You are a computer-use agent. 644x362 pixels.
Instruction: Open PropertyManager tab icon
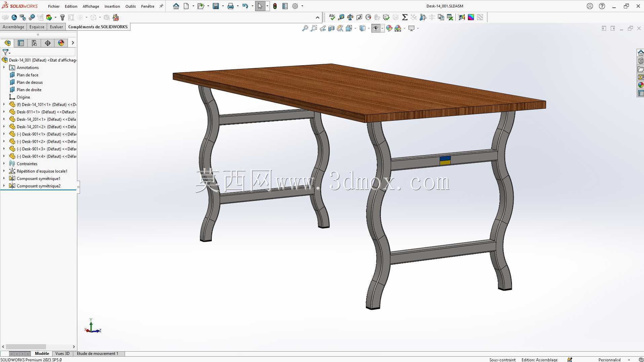pos(21,43)
